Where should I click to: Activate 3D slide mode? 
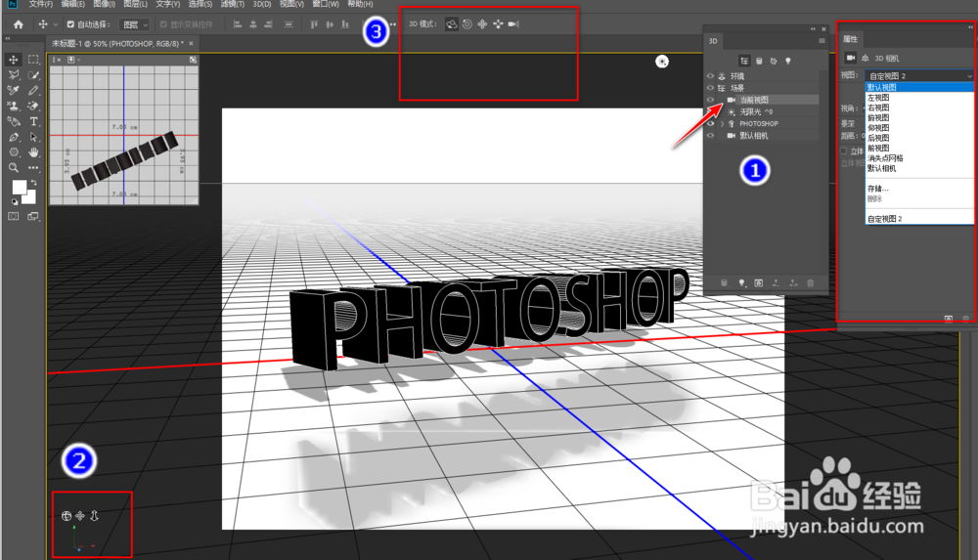(498, 24)
